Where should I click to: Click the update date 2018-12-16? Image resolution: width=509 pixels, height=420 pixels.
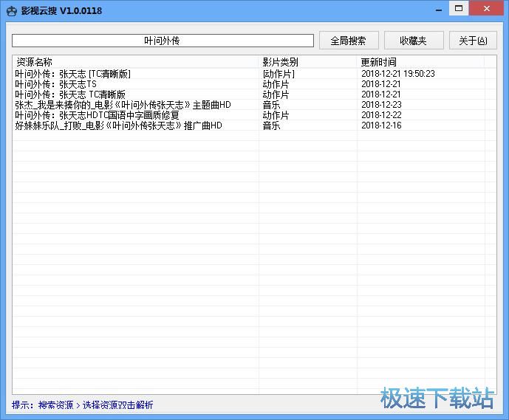pyautogui.click(x=381, y=125)
